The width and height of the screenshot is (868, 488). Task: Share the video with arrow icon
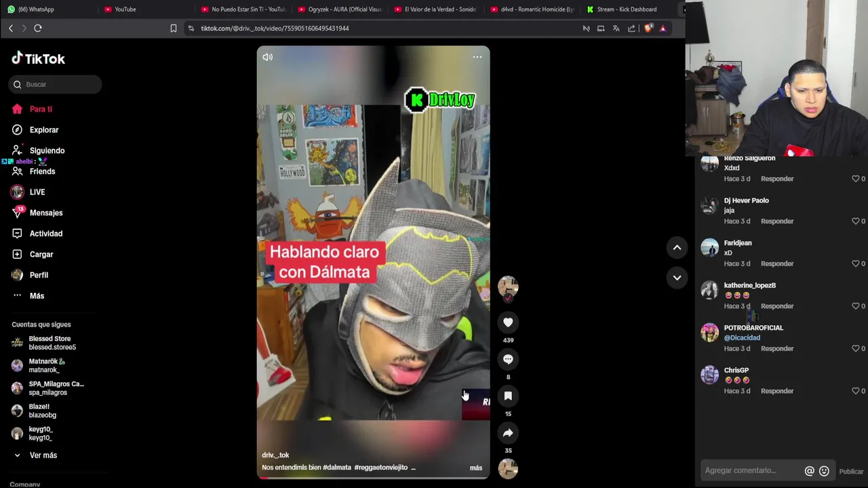(x=508, y=432)
